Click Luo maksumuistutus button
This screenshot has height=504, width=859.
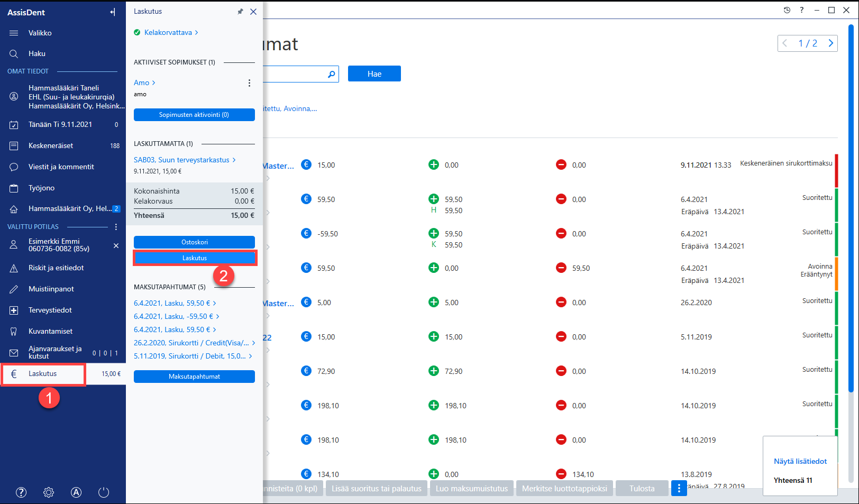[472, 489]
